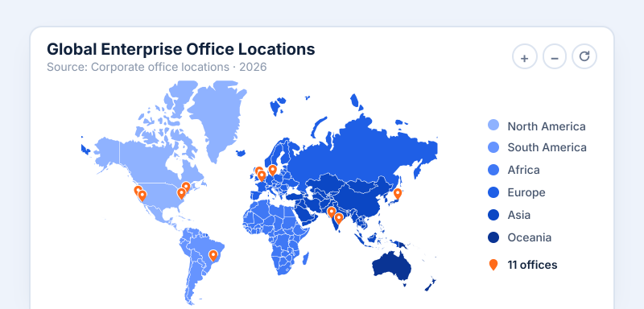644x309 pixels.
Task: Click the Africa legend color dot
Action: point(493,170)
